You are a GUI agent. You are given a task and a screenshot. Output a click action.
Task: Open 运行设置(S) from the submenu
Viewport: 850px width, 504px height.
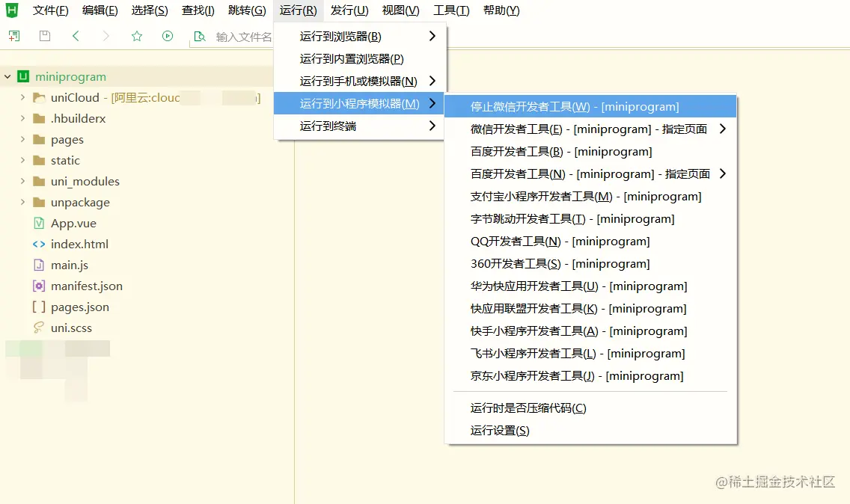coord(590,431)
